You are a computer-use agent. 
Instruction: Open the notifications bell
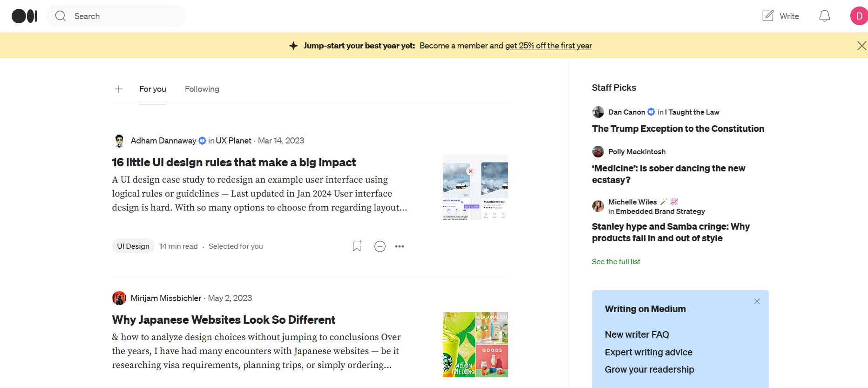pos(824,16)
